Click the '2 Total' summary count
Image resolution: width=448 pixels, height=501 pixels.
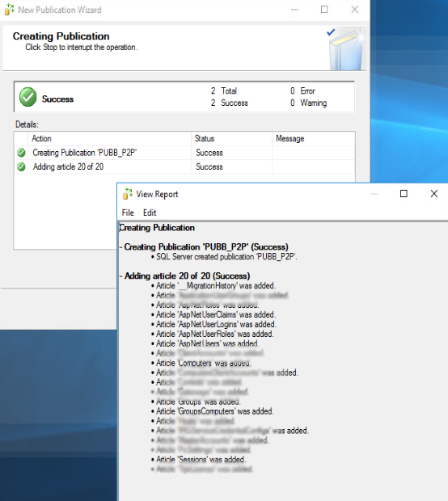(x=223, y=91)
